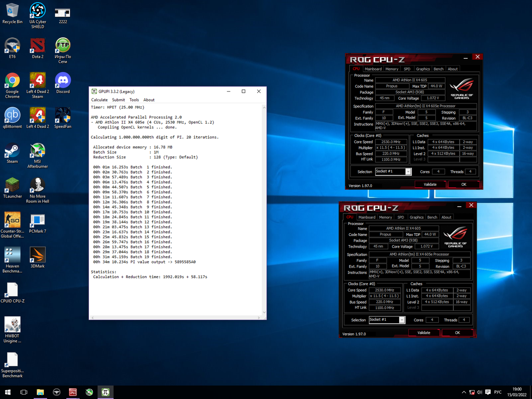The height and width of the screenshot is (399, 532).
Task: Open Bench tab in upper CPU-Z
Action: (x=439, y=69)
